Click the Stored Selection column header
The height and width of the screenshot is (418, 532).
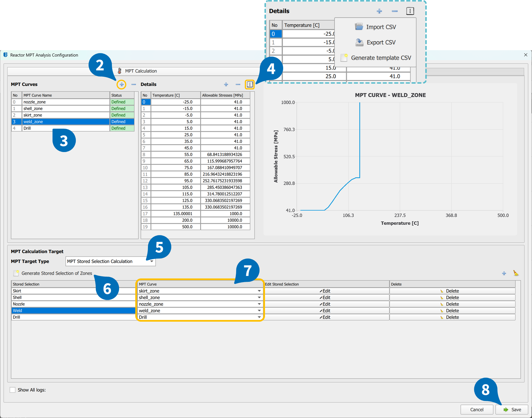click(73, 284)
